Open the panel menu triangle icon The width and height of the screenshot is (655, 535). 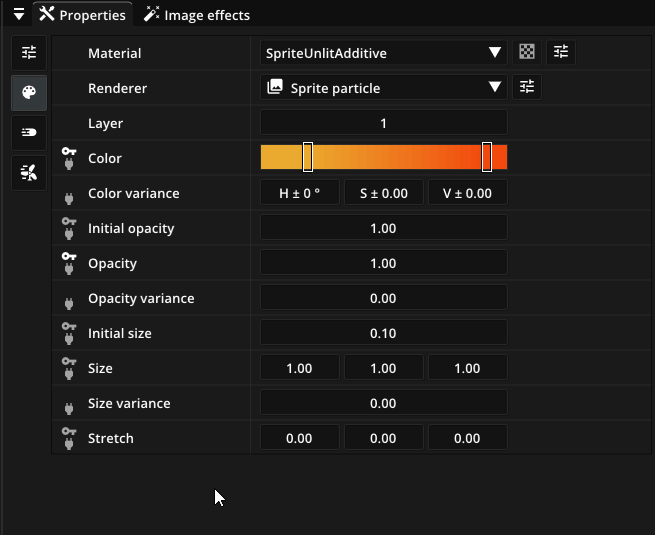(19, 15)
